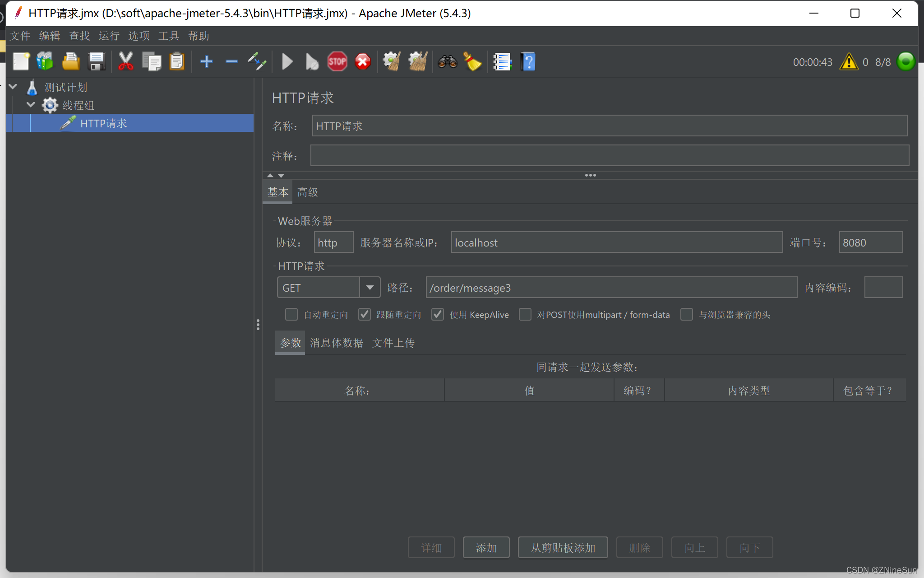Click the green running status indicator
924x578 pixels.
pos(906,61)
